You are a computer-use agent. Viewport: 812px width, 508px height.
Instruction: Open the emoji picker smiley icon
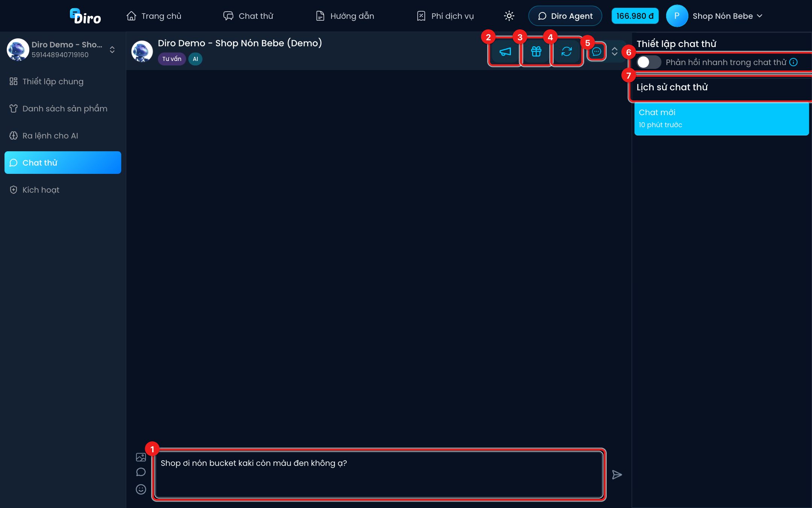point(141,489)
